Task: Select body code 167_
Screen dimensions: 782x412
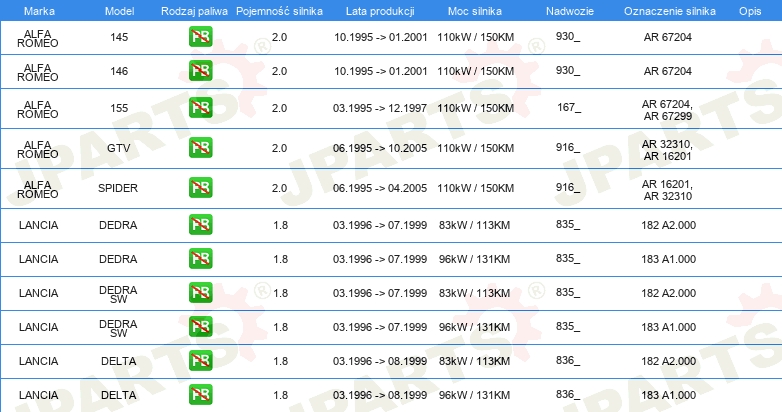Action: (x=569, y=108)
